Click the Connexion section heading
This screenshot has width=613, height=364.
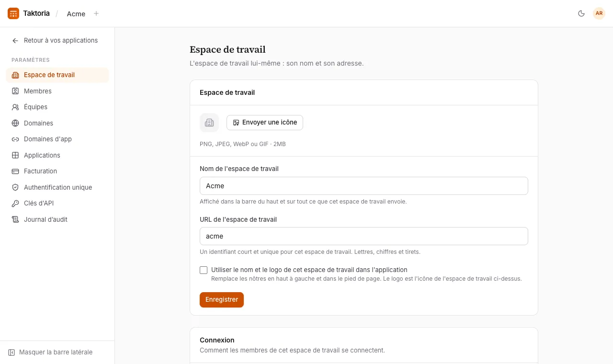(217, 340)
